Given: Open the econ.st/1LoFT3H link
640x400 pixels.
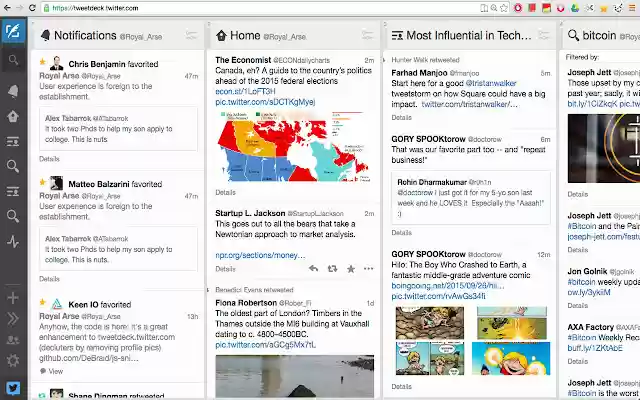Looking at the screenshot, I should click(245, 91).
